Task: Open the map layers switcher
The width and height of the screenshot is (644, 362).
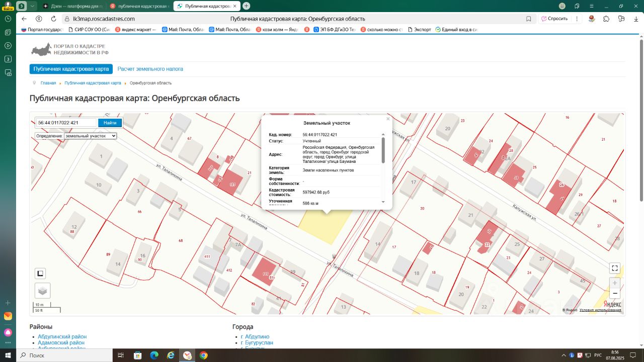Action: pyautogui.click(x=42, y=290)
